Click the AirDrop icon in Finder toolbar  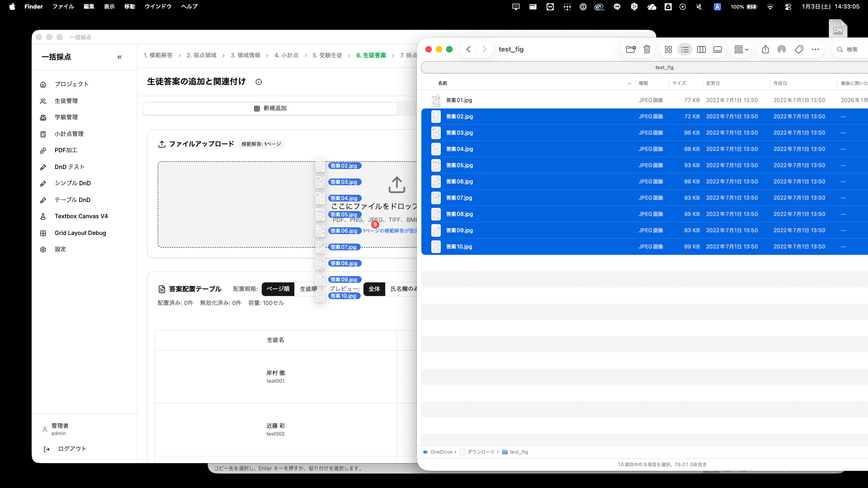tap(782, 49)
